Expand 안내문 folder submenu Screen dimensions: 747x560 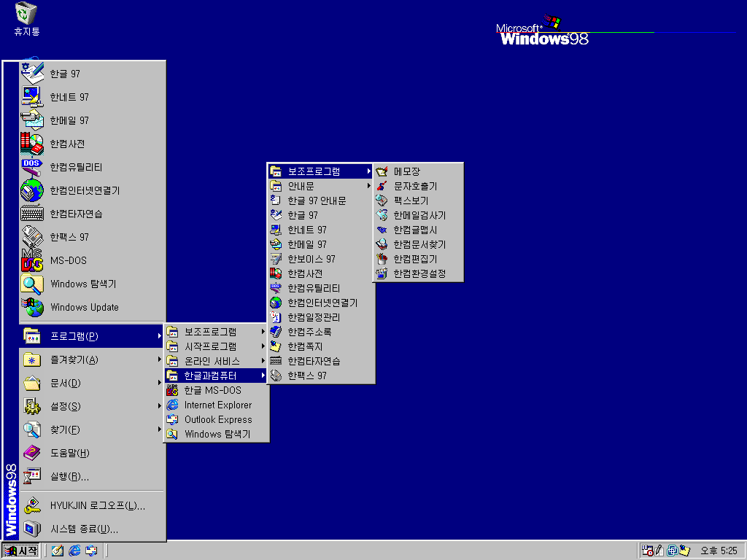pos(321,186)
